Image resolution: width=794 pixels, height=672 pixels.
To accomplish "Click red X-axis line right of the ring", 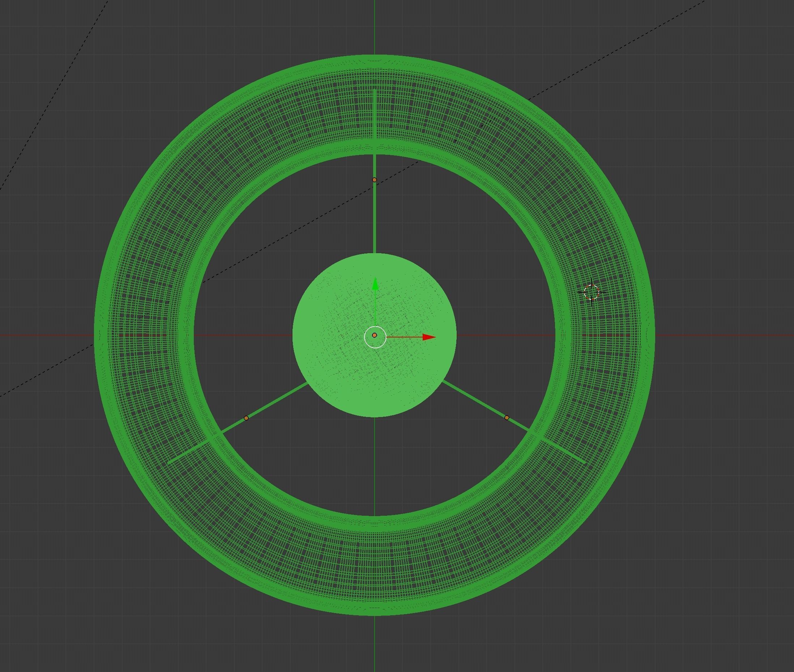I will [x=723, y=335].
